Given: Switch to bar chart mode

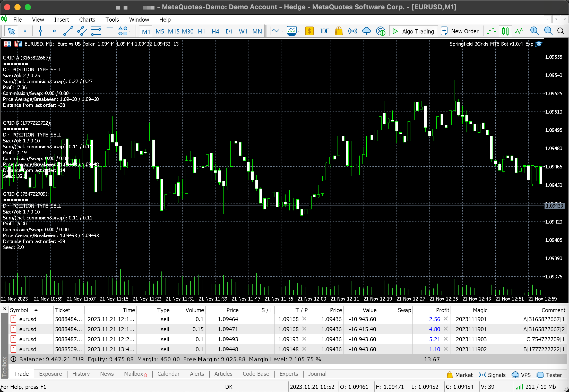Looking at the screenshot, I should pos(492,31).
